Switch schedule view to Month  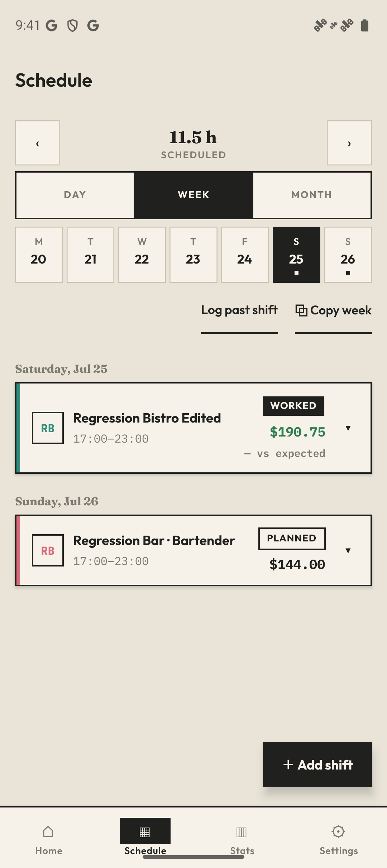[x=312, y=195]
